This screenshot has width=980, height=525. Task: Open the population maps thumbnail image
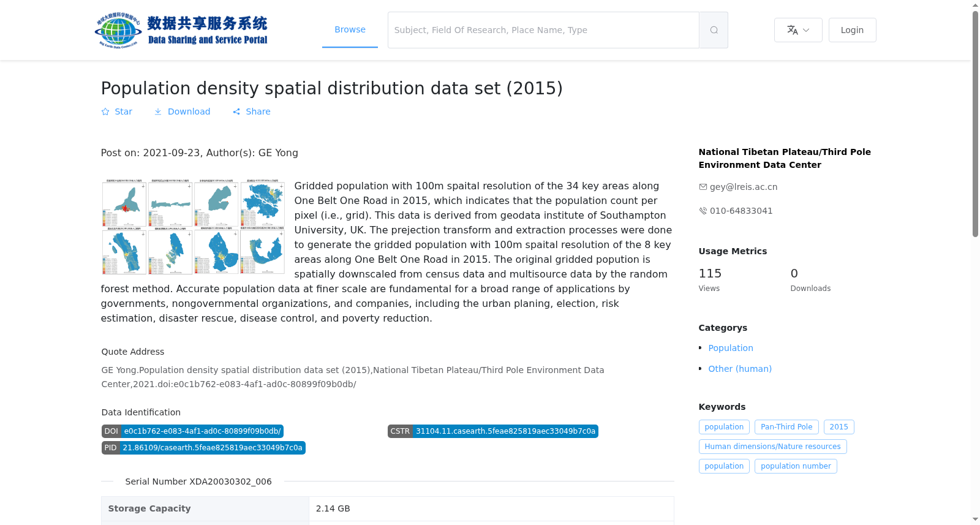pos(193,227)
